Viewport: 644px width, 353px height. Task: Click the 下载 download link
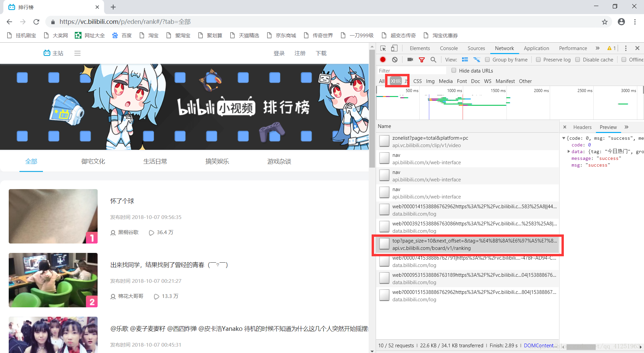(321, 53)
